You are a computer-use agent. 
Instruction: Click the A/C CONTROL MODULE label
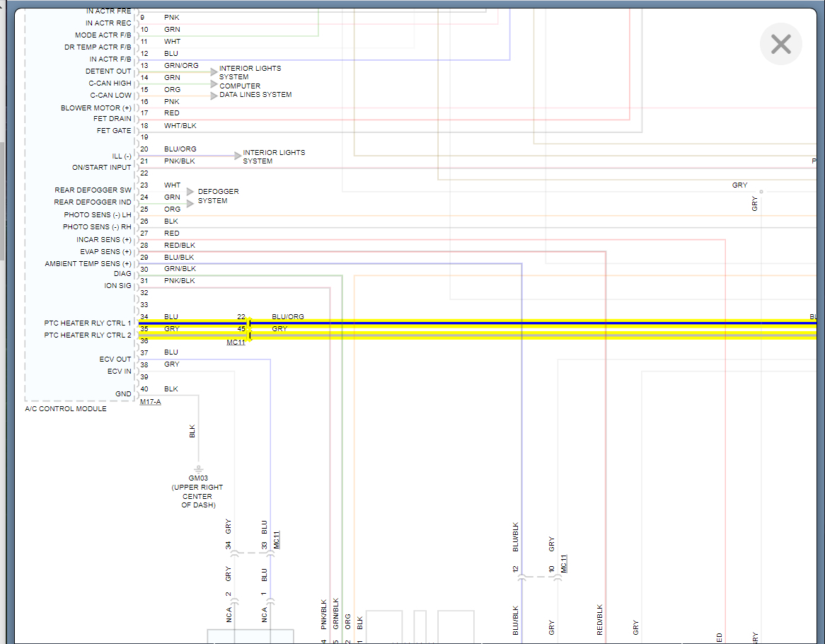pyautogui.click(x=66, y=409)
